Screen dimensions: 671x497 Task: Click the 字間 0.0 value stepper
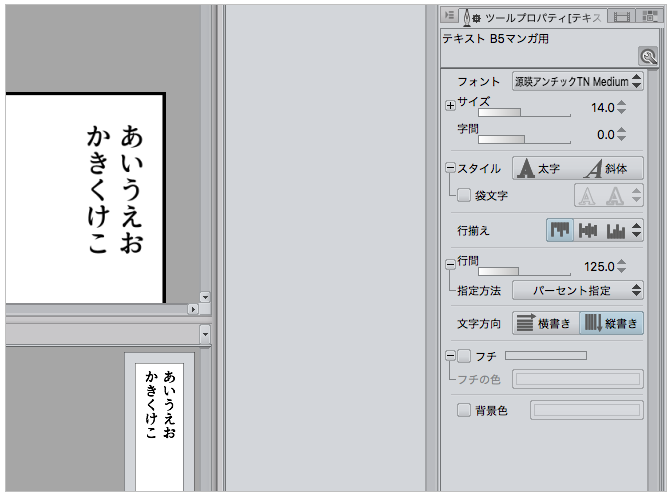pyautogui.click(x=622, y=134)
